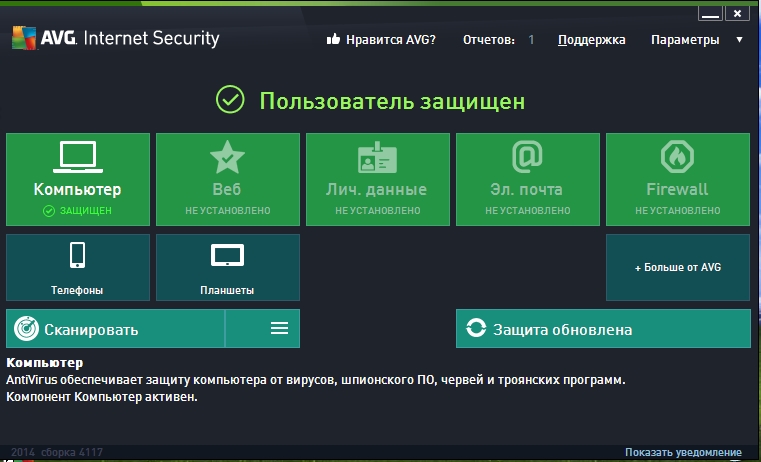Click the Пользователь защищен status heading
The width and height of the screenshot is (761, 462).
click(x=392, y=101)
